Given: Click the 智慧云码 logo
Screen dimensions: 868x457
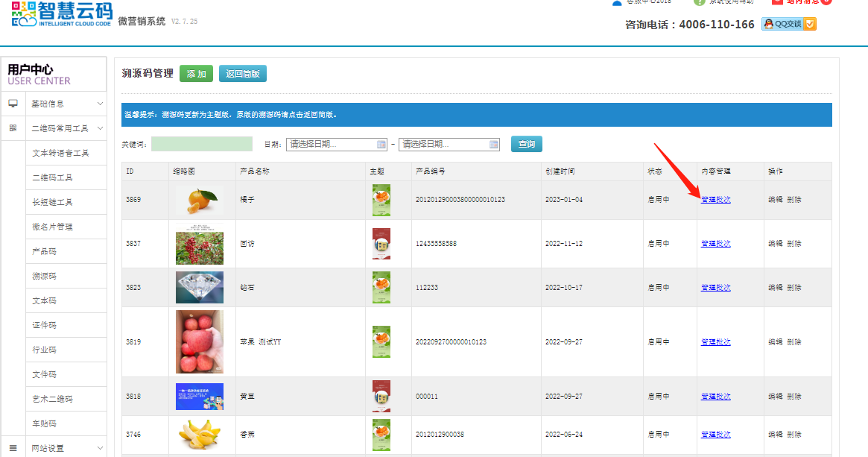Looking at the screenshot, I should pos(63,15).
